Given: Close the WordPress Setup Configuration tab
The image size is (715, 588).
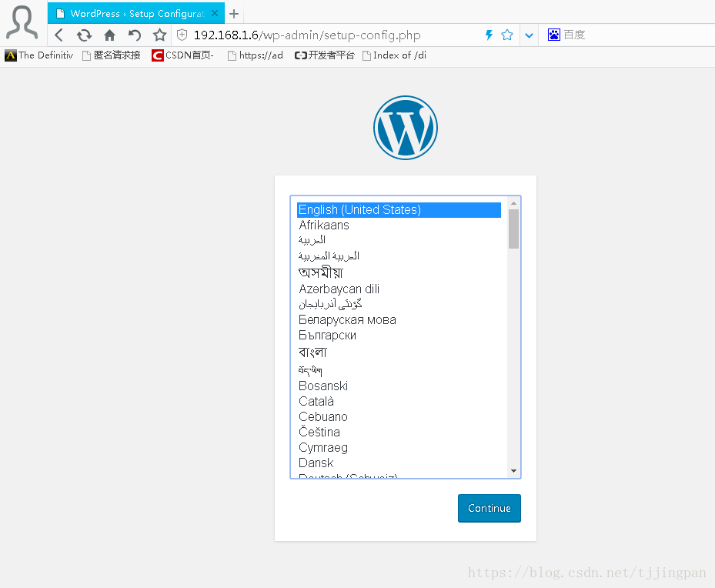Looking at the screenshot, I should [x=215, y=13].
